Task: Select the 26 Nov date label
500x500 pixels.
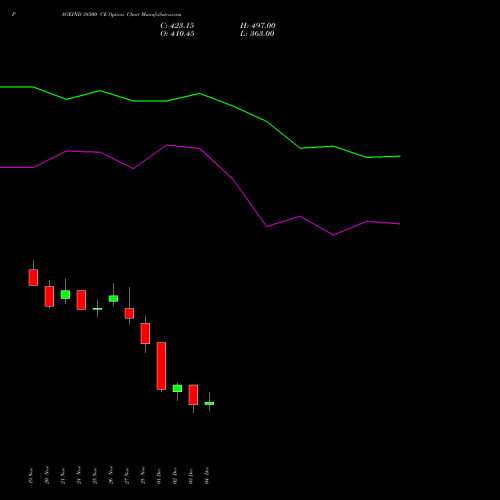Action: point(111,475)
